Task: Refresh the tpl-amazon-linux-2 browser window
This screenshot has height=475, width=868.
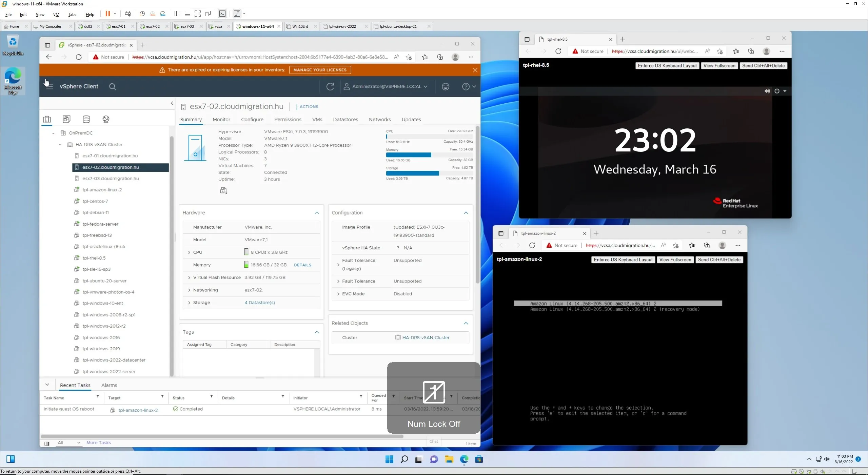Action: 532,245
